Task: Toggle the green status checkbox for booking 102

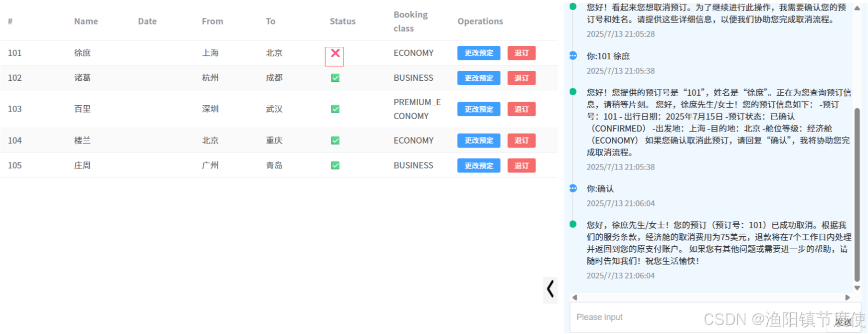Action: pyautogui.click(x=335, y=78)
